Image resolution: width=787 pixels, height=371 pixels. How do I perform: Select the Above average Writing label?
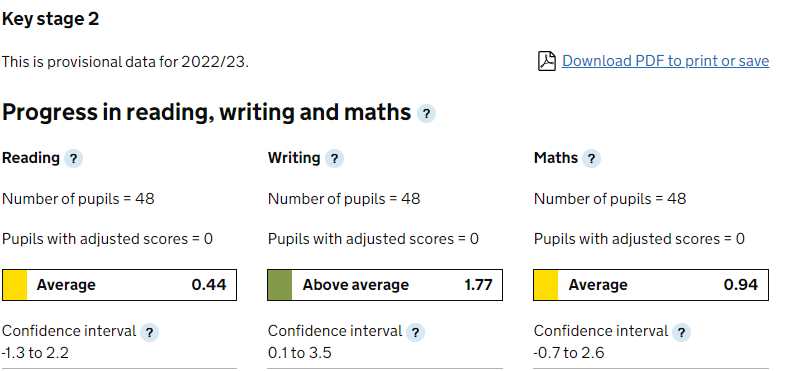click(x=355, y=285)
